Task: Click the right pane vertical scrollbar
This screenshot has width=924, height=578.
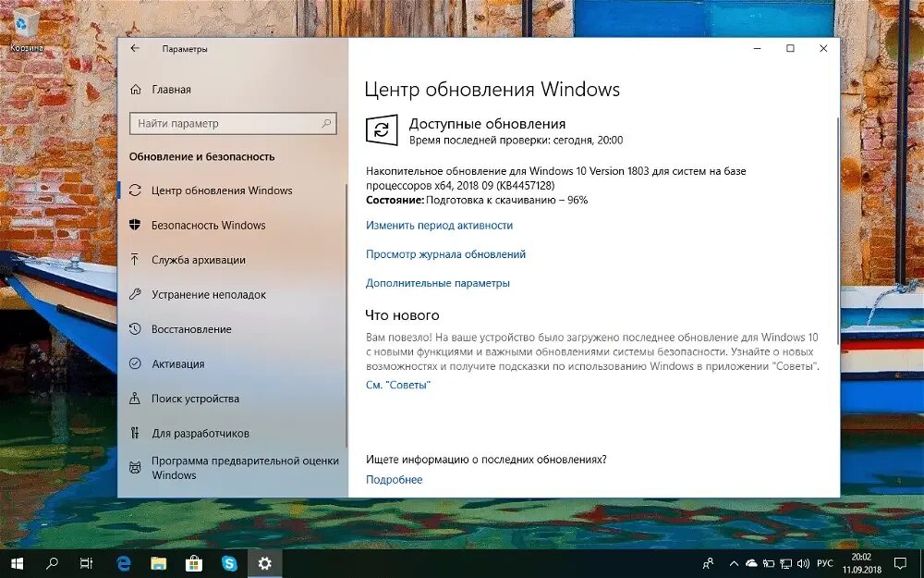Action: point(837,231)
